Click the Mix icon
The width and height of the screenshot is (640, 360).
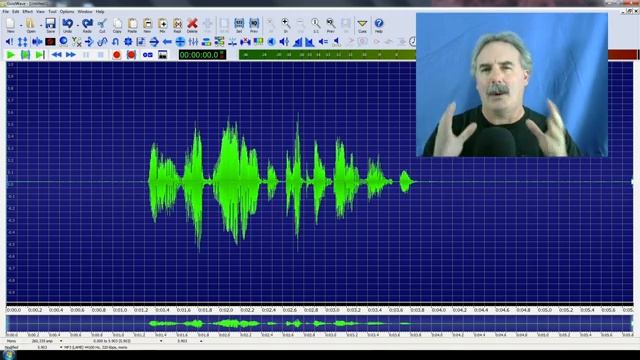coord(162,24)
